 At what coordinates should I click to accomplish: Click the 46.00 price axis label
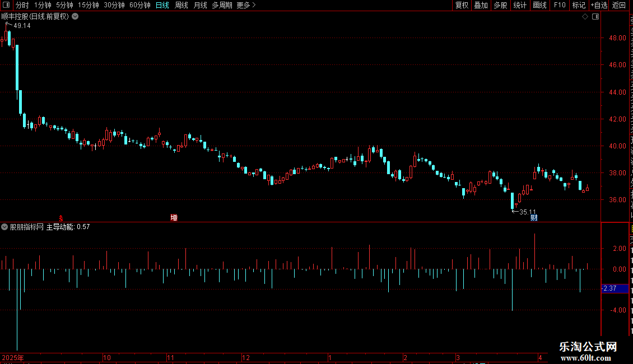coord(618,64)
